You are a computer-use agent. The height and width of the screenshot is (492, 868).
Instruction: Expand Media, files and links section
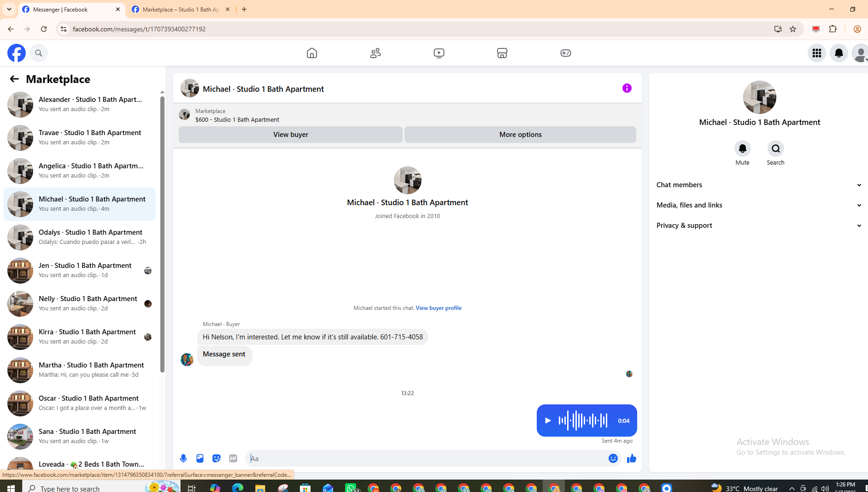click(x=759, y=205)
